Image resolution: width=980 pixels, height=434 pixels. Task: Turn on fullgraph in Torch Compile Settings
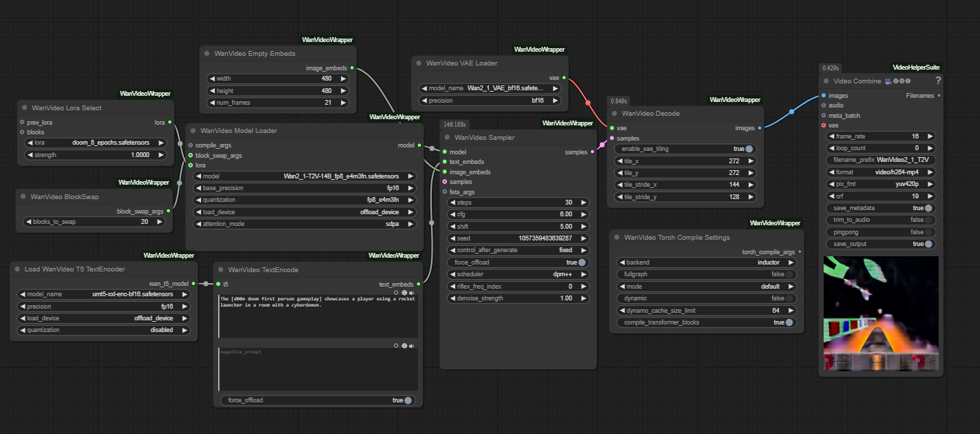(x=789, y=274)
